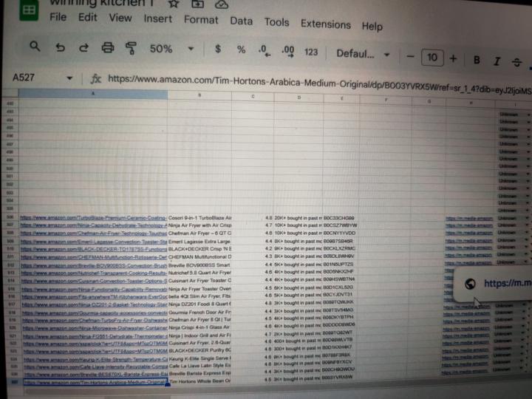Open the Keurig-K-Elite-Strength Amazon link
532x399 pixels.
[95, 359]
